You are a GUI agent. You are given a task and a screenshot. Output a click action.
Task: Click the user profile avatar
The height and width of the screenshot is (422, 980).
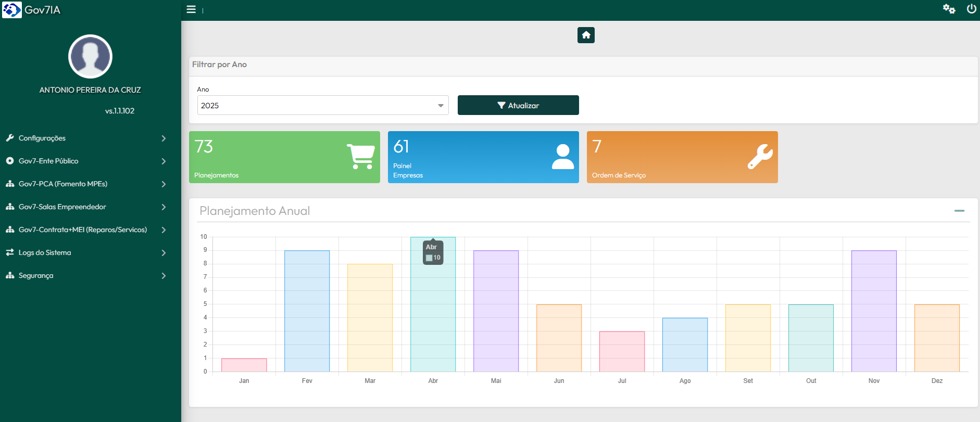click(90, 57)
